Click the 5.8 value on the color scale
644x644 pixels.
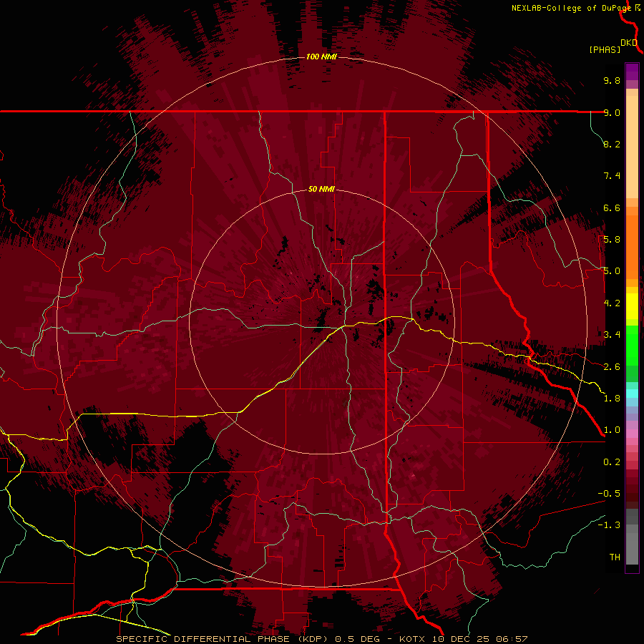612,240
